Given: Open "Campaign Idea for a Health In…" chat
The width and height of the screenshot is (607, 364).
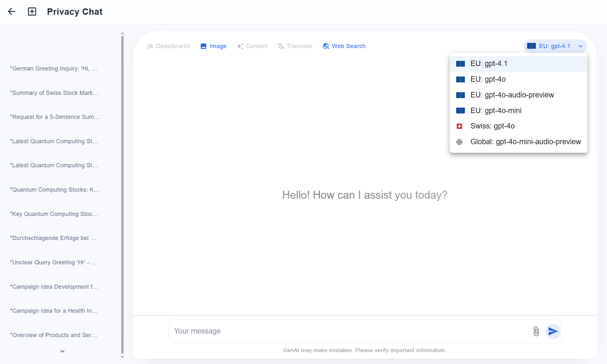Looking at the screenshot, I should click(x=54, y=311).
